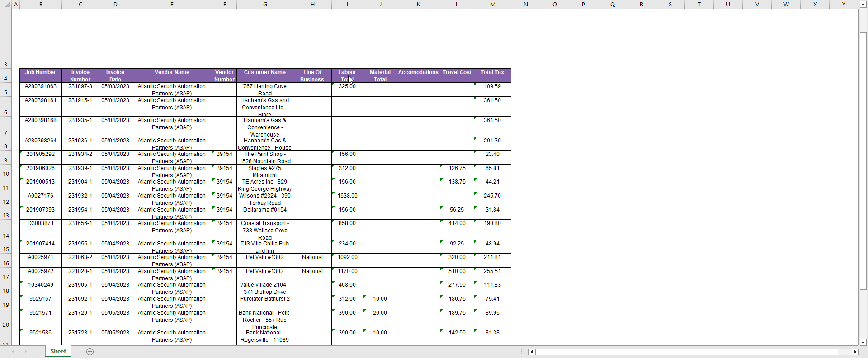This screenshot has height=358, width=868.
Task: Select column Y header
Action: pos(844,4)
